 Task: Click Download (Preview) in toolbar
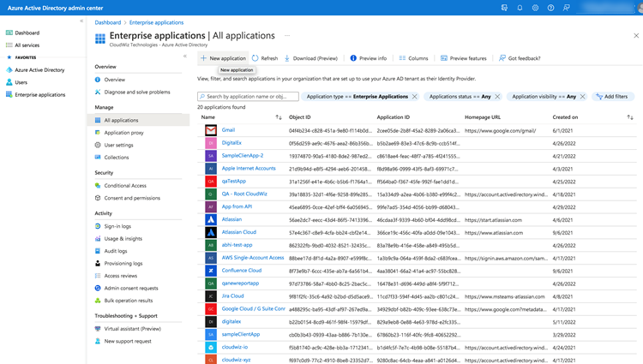tap(310, 58)
